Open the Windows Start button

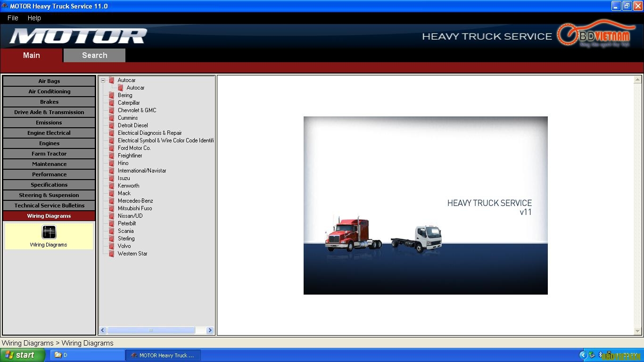point(23,355)
